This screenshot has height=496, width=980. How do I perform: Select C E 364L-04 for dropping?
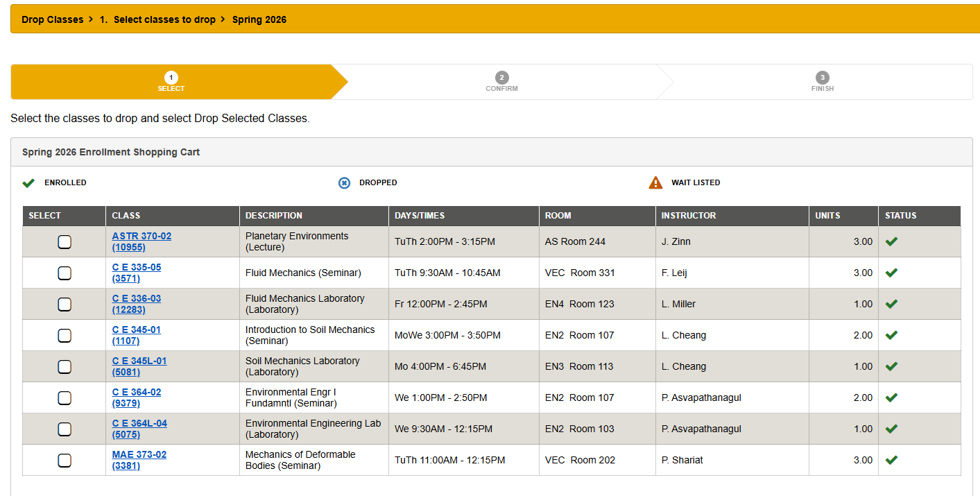tap(65, 429)
